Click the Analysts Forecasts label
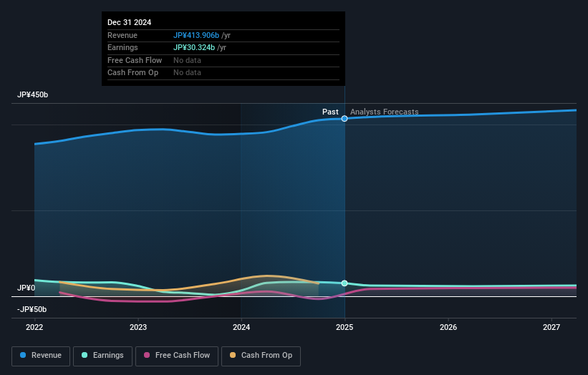 click(x=385, y=112)
